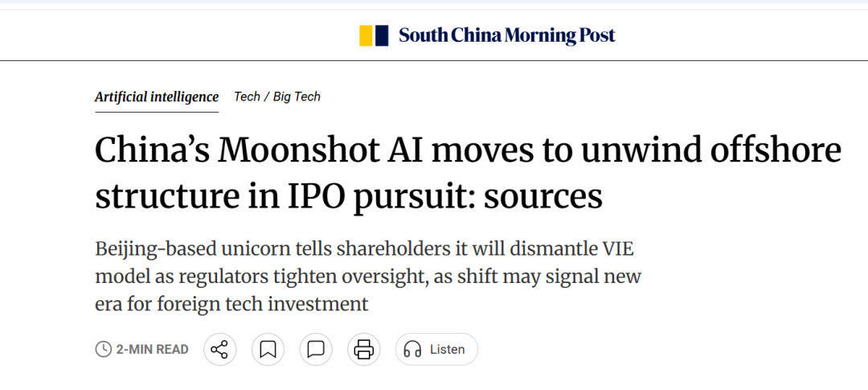Click the 2-MIN READ label
The image size is (868, 390).
(x=152, y=350)
